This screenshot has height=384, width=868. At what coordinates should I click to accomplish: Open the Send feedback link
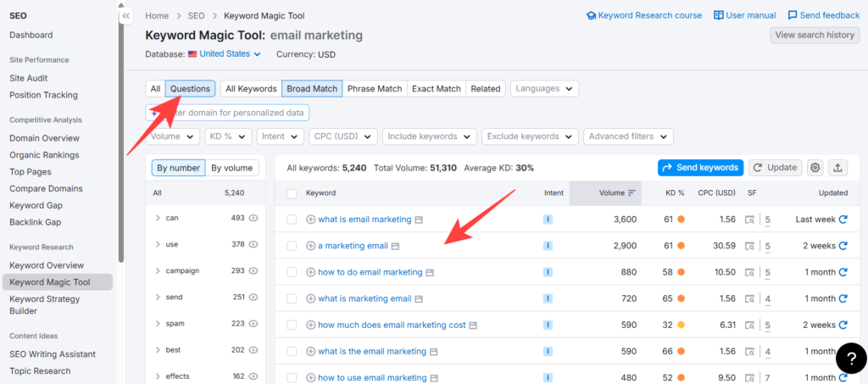pos(824,15)
